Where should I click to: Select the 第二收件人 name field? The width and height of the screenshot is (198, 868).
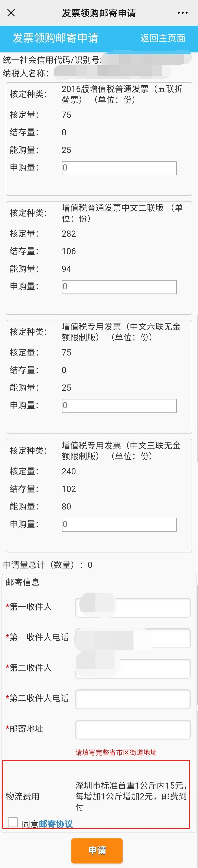pyautogui.click(x=133, y=668)
